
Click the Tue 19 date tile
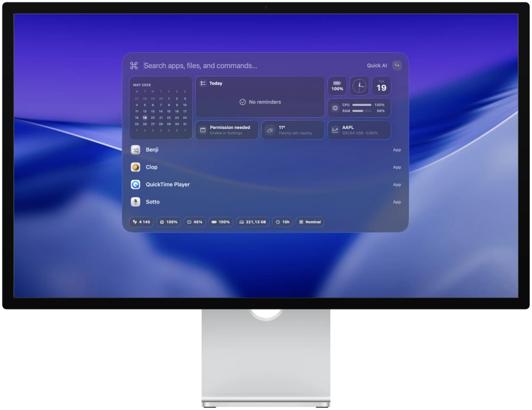[381, 86]
